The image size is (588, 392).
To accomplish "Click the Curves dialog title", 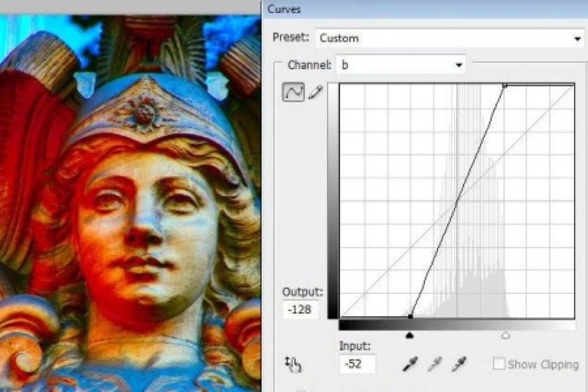I will click(284, 9).
